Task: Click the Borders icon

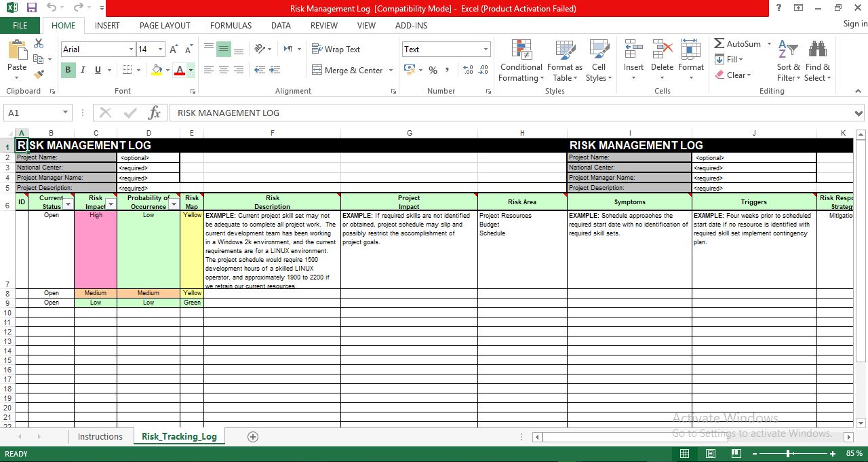Action: [127, 70]
